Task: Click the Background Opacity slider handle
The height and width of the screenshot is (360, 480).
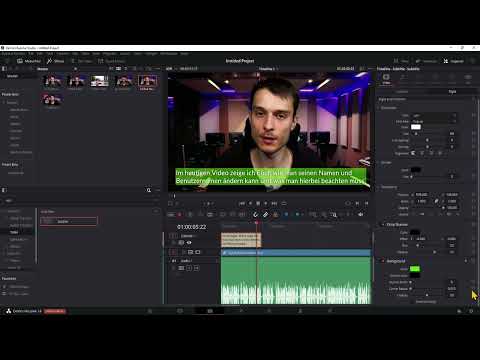Action: click(x=427, y=295)
